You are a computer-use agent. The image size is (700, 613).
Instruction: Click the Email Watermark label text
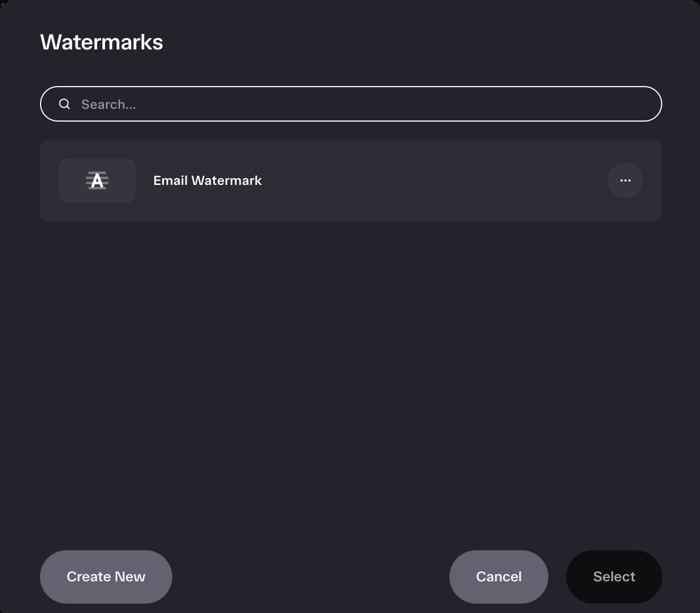207,180
